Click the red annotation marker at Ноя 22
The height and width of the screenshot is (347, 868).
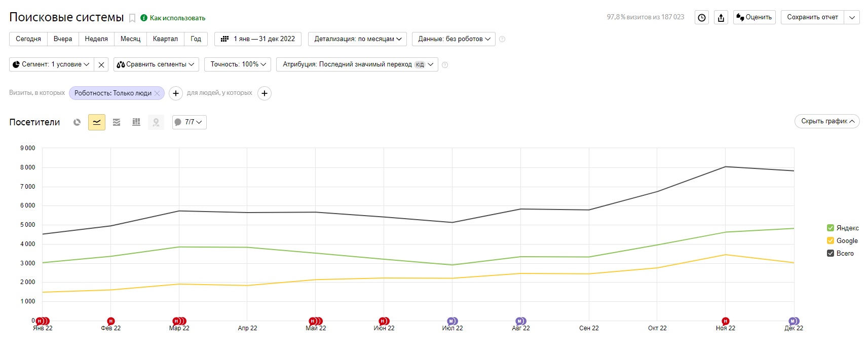point(726,321)
